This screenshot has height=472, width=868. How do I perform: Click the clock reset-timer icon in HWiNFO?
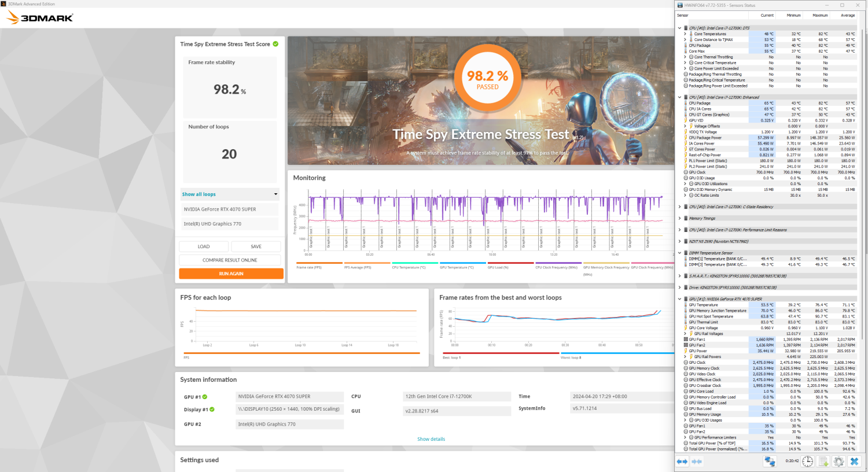[807, 461]
